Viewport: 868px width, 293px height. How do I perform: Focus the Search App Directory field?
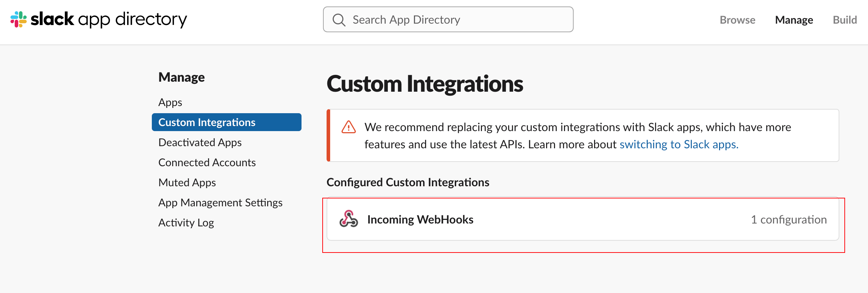pos(448,19)
